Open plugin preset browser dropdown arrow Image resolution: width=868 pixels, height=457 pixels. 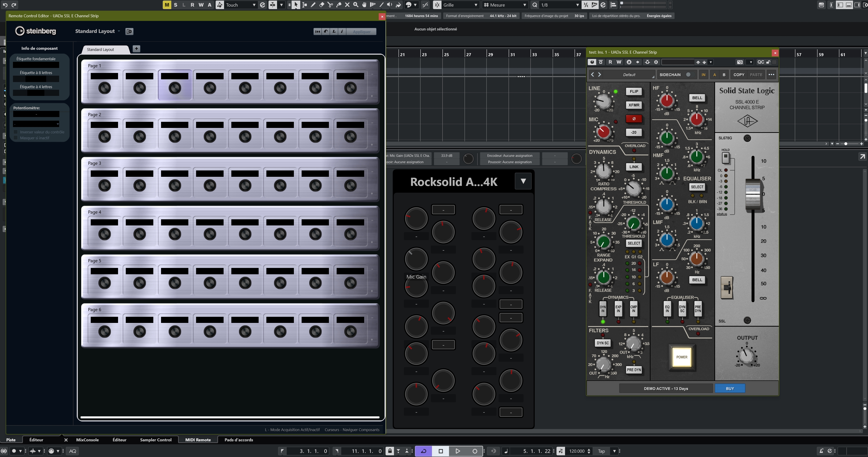tap(711, 62)
